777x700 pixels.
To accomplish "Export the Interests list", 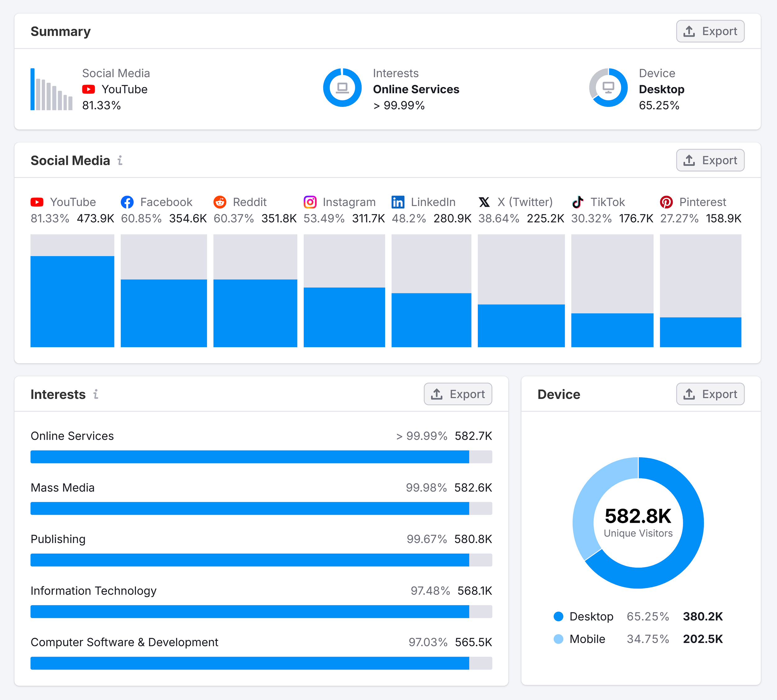I will (x=458, y=394).
